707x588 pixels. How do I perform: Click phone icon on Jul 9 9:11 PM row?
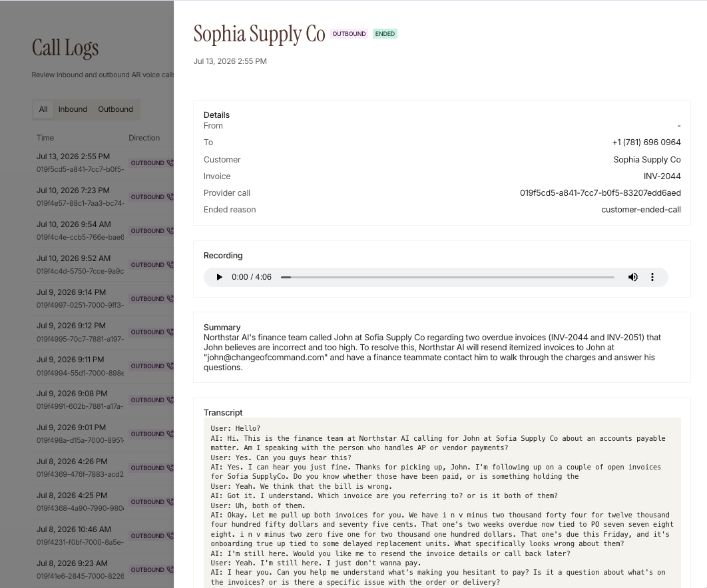170,366
